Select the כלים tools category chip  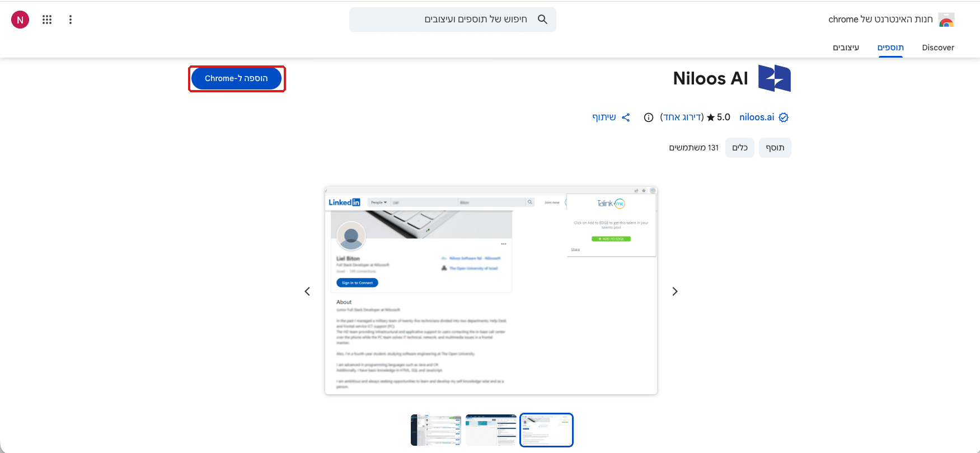740,148
